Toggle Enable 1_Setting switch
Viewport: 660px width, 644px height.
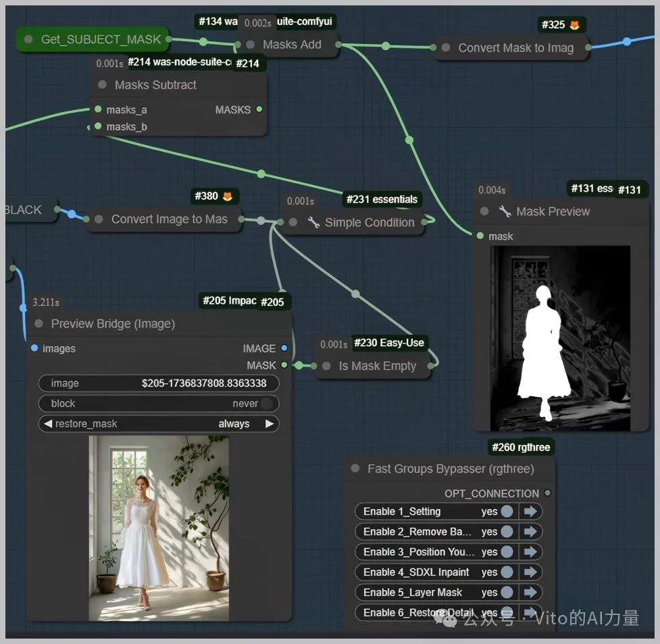click(x=507, y=511)
